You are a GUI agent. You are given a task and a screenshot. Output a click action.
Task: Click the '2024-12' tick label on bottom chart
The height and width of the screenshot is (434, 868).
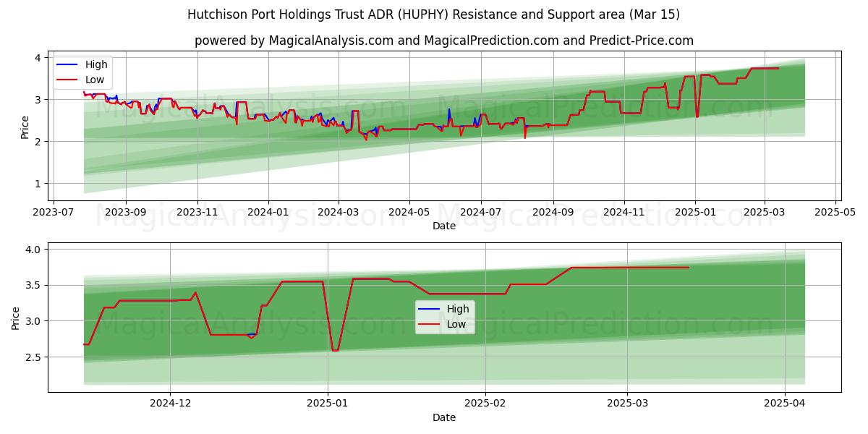click(x=170, y=404)
